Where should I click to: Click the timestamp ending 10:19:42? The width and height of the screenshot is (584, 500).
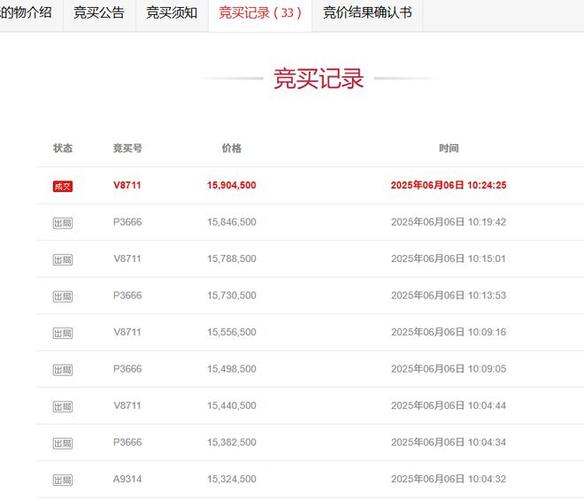[x=448, y=222]
